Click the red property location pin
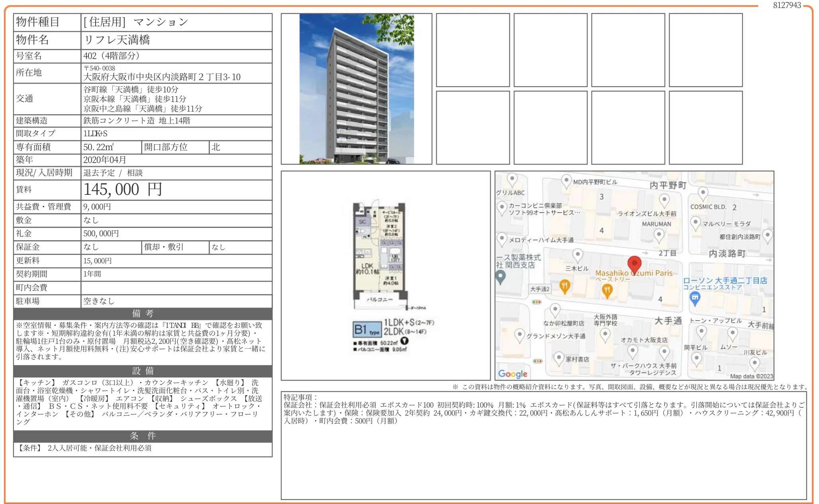The width and height of the screenshot is (819, 504). (x=634, y=263)
